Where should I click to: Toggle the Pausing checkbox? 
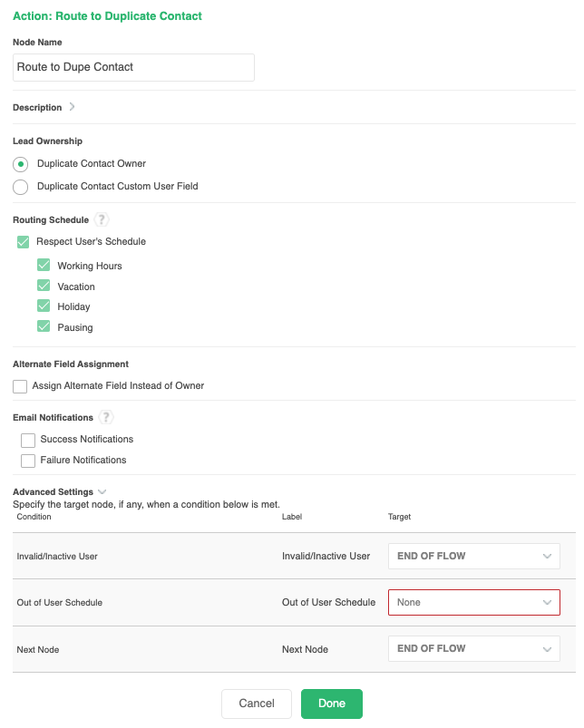(x=44, y=327)
